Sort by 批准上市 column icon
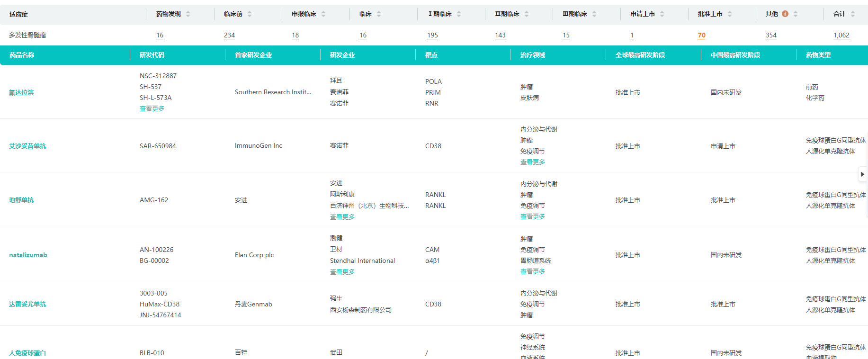 [730, 14]
